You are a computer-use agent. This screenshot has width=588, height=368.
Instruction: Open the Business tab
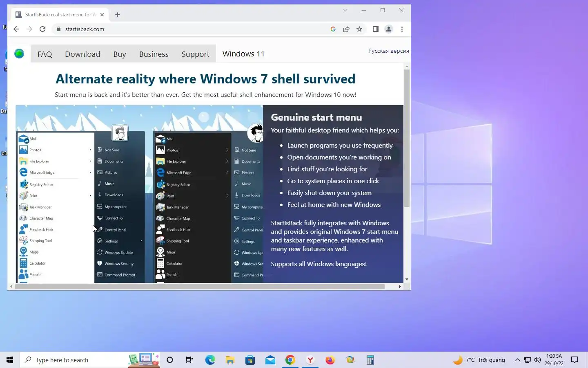coord(154,54)
